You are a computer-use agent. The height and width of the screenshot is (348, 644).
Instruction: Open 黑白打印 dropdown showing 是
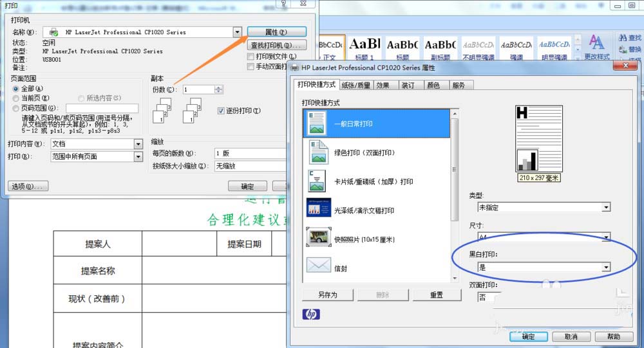tap(544, 267)
